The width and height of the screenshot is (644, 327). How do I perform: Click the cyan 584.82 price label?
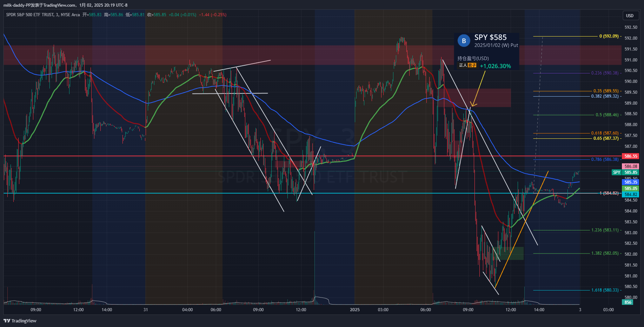(631, 195)
